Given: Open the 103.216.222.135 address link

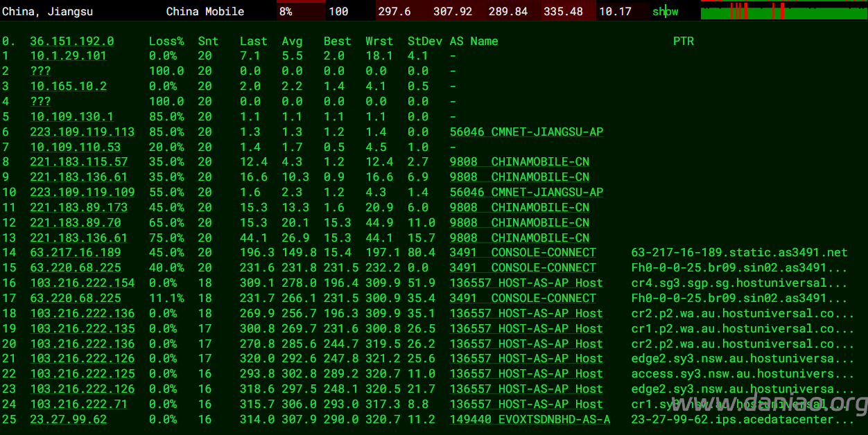Looking at the screenshot, I should 82,328.
